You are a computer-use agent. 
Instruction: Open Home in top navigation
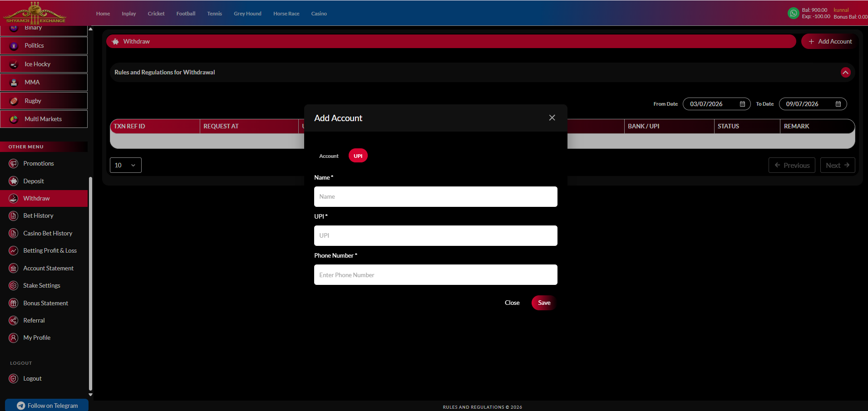coord(103,14)
